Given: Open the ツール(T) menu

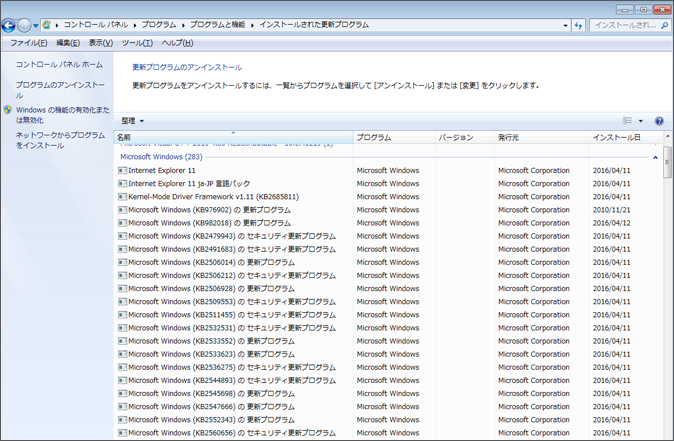Looking at the screenshot, I should tap(137, 43).
